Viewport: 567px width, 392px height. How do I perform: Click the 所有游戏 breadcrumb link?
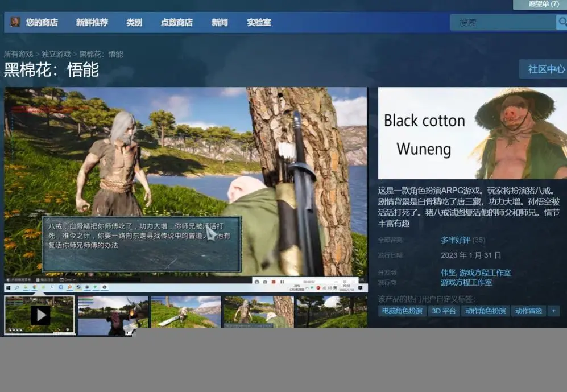tap(18, 54)
